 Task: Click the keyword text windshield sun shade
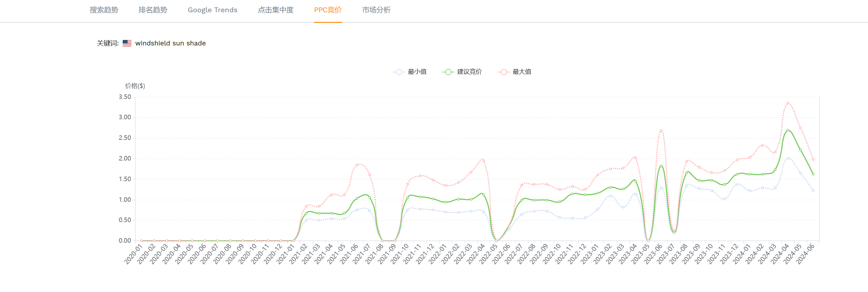click(x=170, y=43)
